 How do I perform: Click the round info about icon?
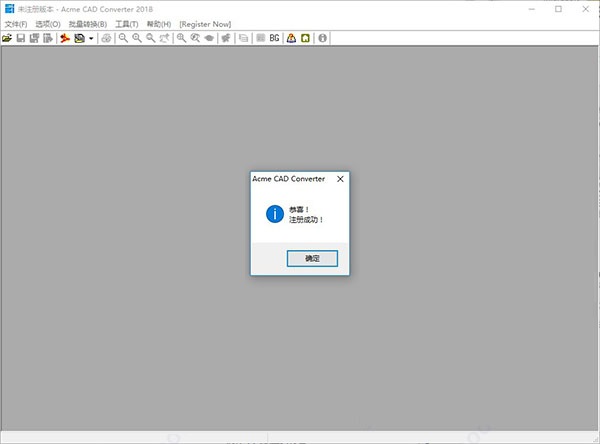click(323, 38)
